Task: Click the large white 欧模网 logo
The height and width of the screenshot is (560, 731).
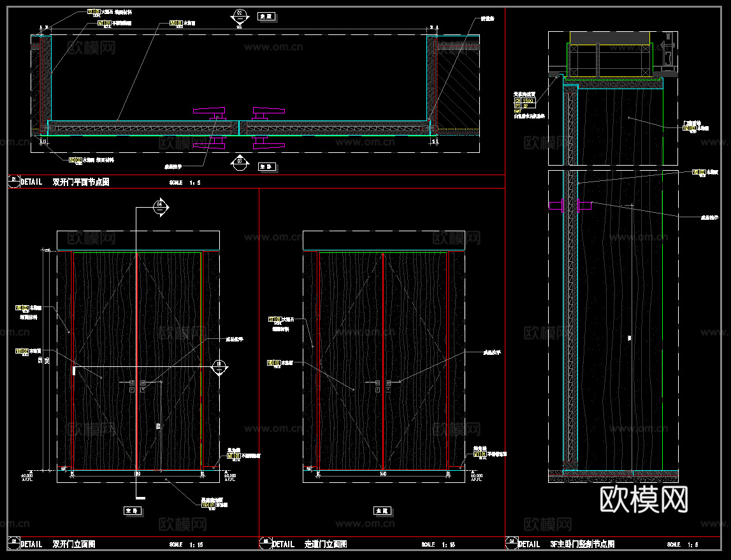Action: click(x=644, y=499)
